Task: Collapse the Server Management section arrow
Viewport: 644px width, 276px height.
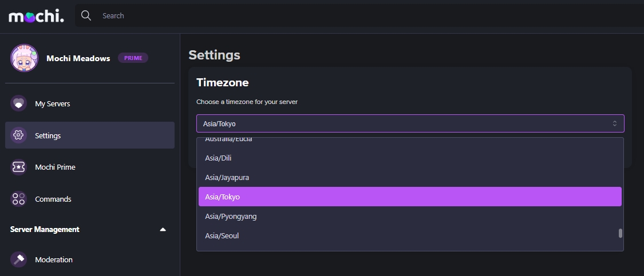Action: (163, 230)
